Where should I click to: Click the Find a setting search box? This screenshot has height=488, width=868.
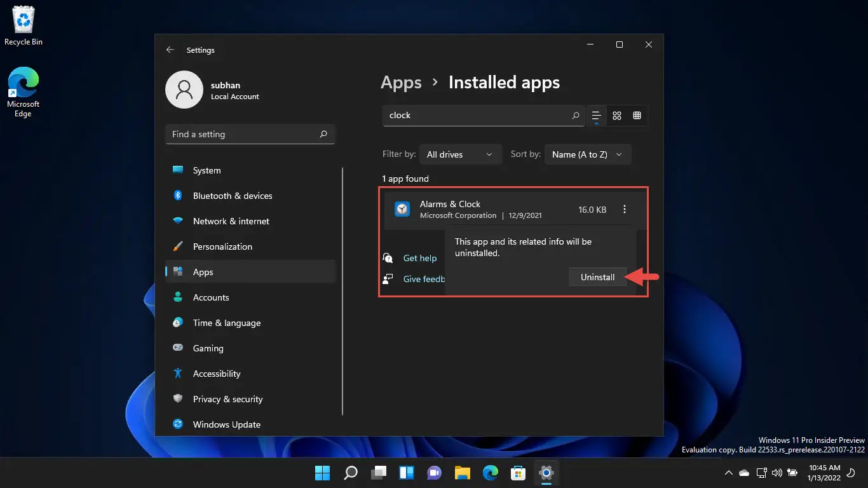[x=250, y=134]
